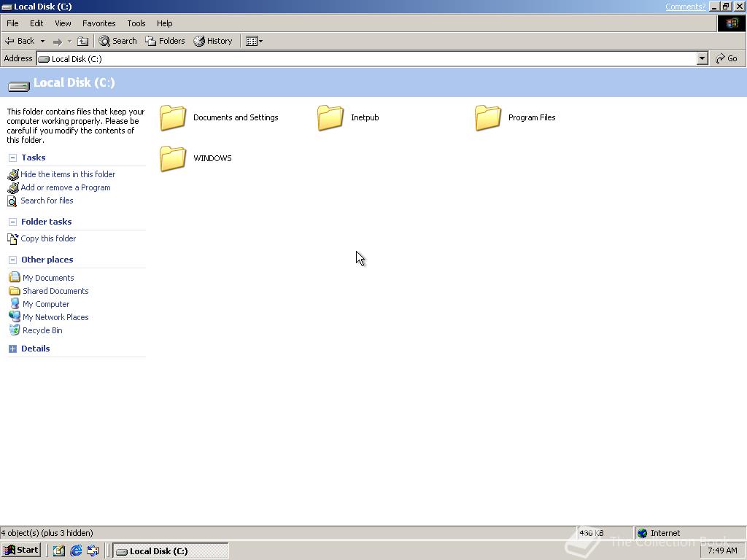Open the Forward history dropdown arrow
Image resolution: width=747 pixels, height=560 pixels.
tap(69, 42)
